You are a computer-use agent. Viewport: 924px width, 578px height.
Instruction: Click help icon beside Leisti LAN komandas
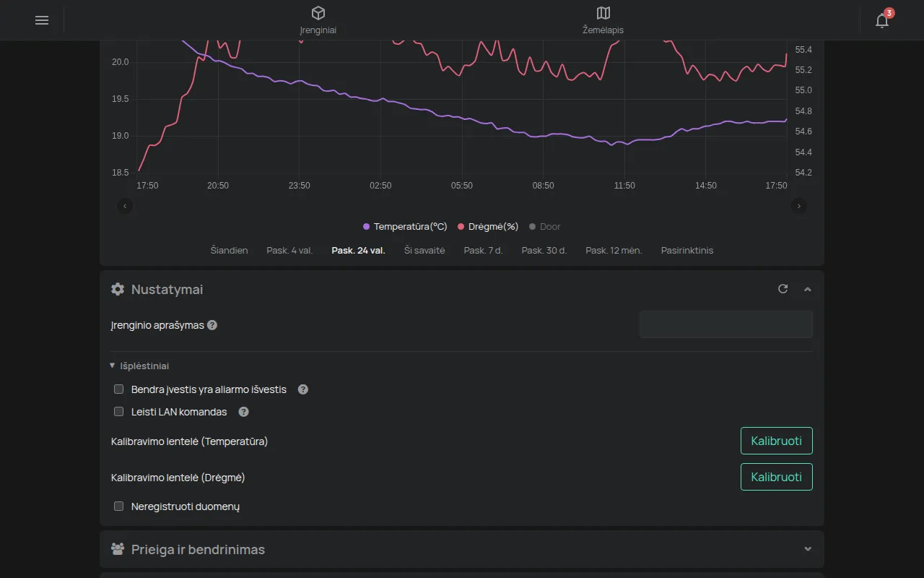(244, 412)
